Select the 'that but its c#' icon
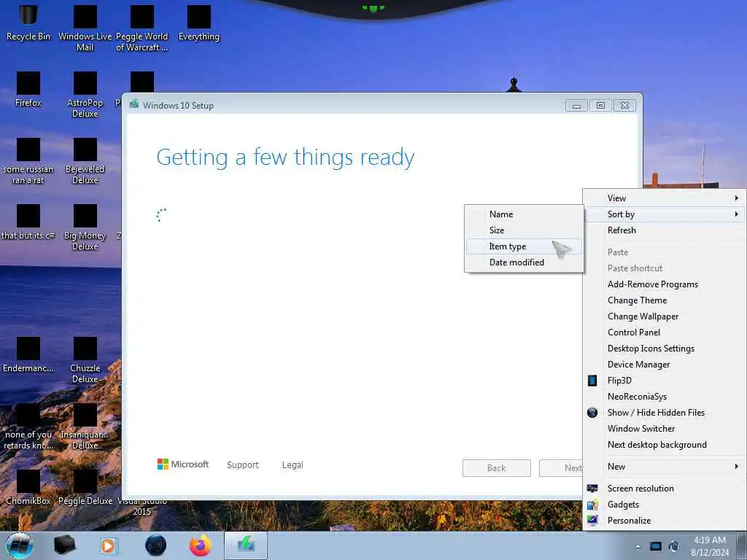The image size is (747, 560). coord(28,222)
